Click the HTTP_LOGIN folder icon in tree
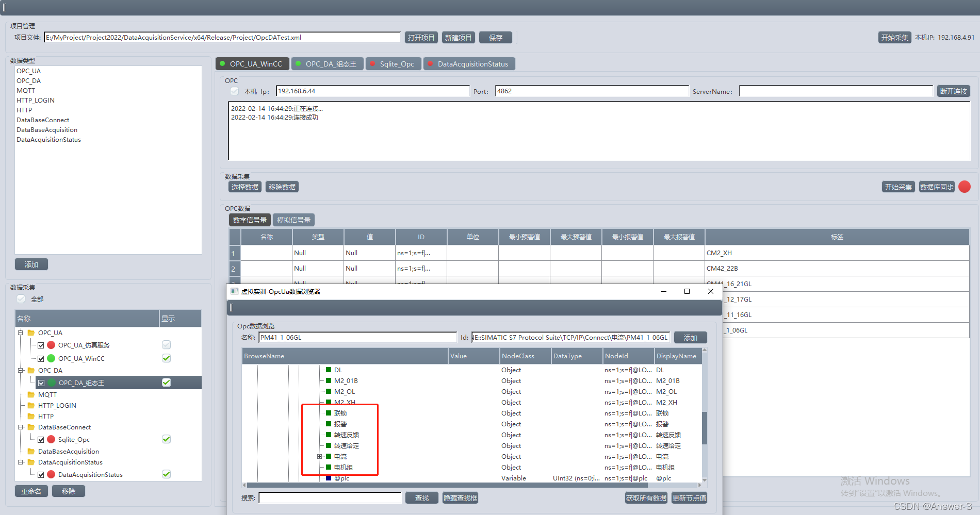The width and height of the screenshot is (980, 515). [31, 406]
